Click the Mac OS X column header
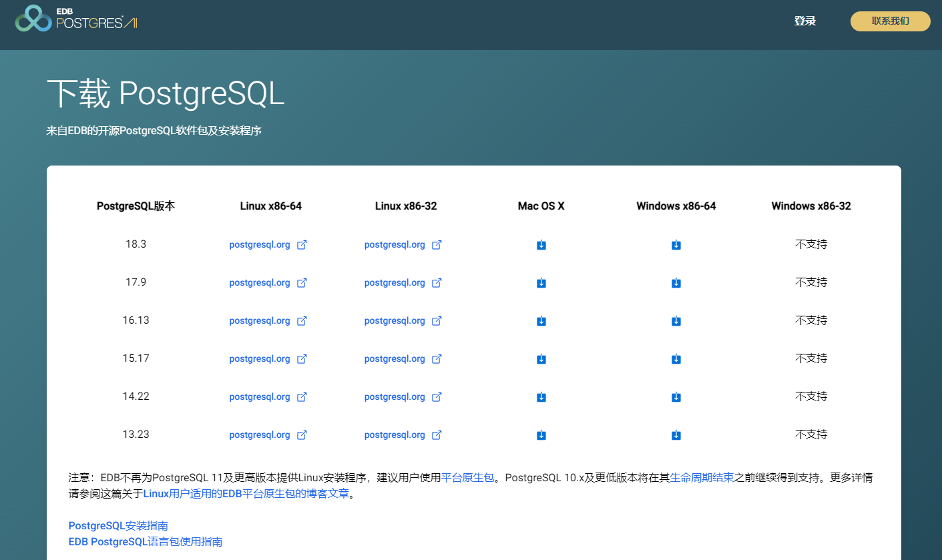This screenshot has width=942, height=560. (541, 206)
